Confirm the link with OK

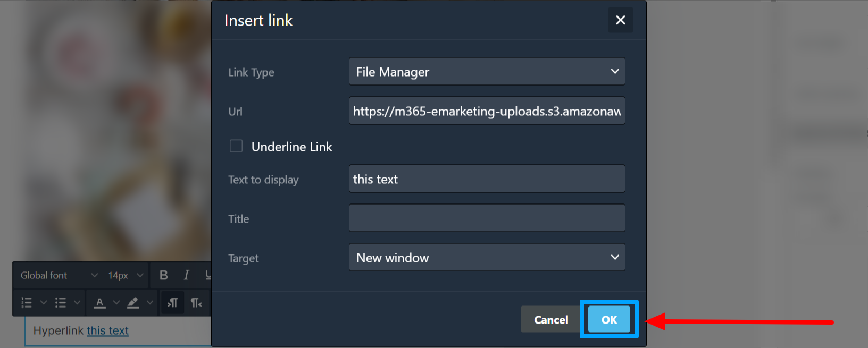coord(609,319)
